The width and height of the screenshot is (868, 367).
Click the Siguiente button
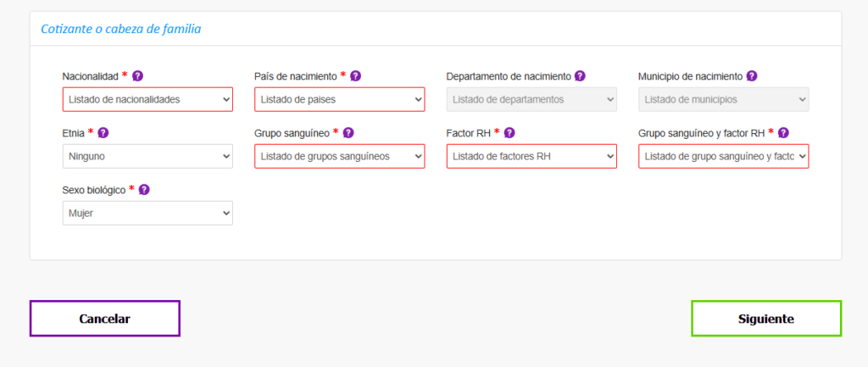click(766, 319)
